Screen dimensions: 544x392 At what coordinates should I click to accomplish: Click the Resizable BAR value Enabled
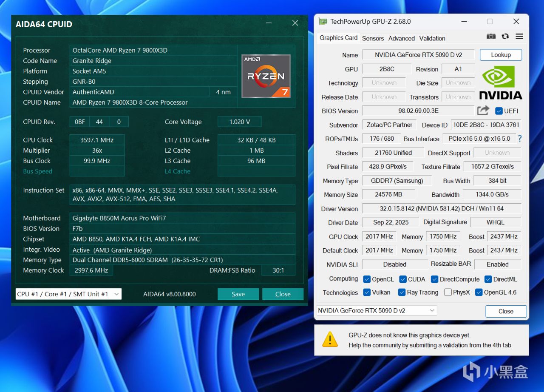498,264
